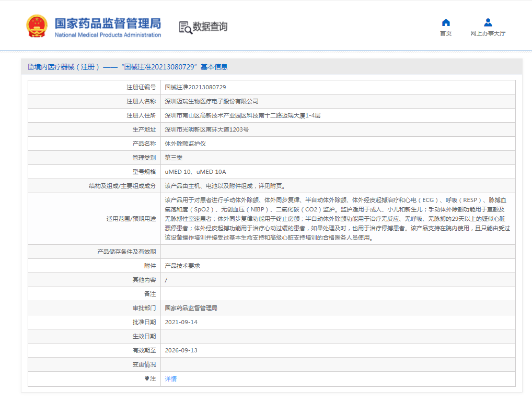This screenshot has height=403, width=532.
Task: Open 网上办事大厅 service hall link
Action: (488, 32)
